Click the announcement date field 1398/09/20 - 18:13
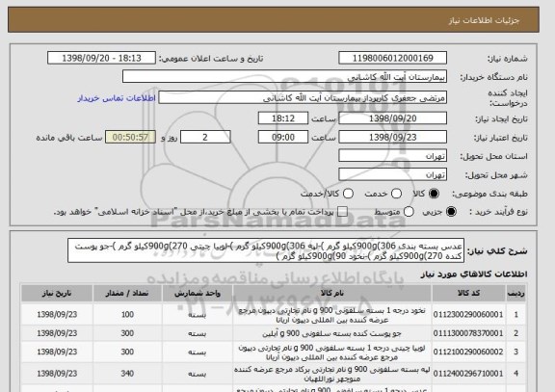555x392 pixels. [x=101, y=58]
